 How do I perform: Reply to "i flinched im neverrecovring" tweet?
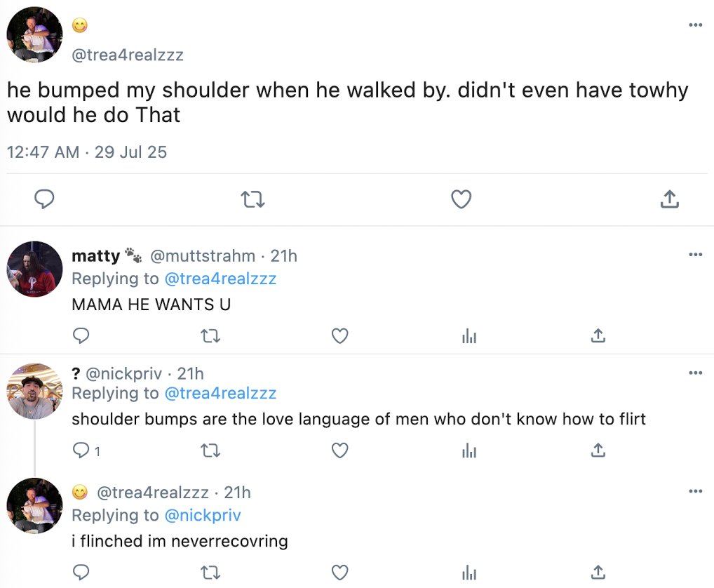pos(81,573)
